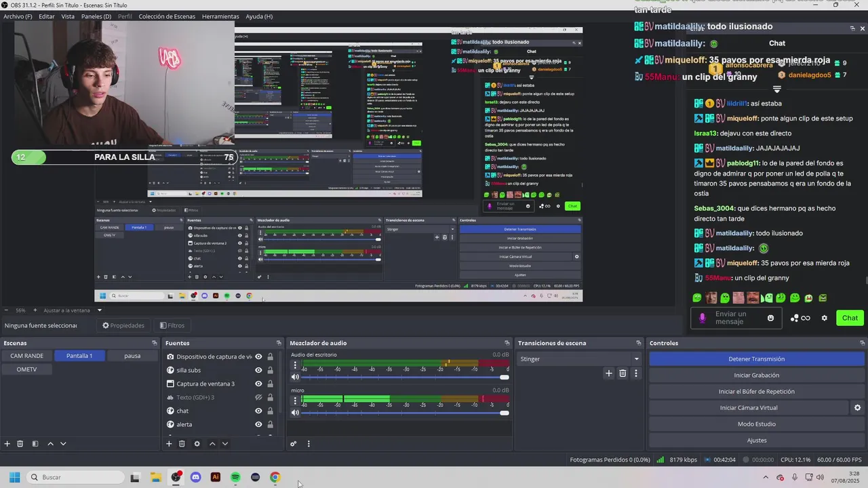Click Iniciar Cámara Virtual button
The image size is (868, 488).
[749, 408]
